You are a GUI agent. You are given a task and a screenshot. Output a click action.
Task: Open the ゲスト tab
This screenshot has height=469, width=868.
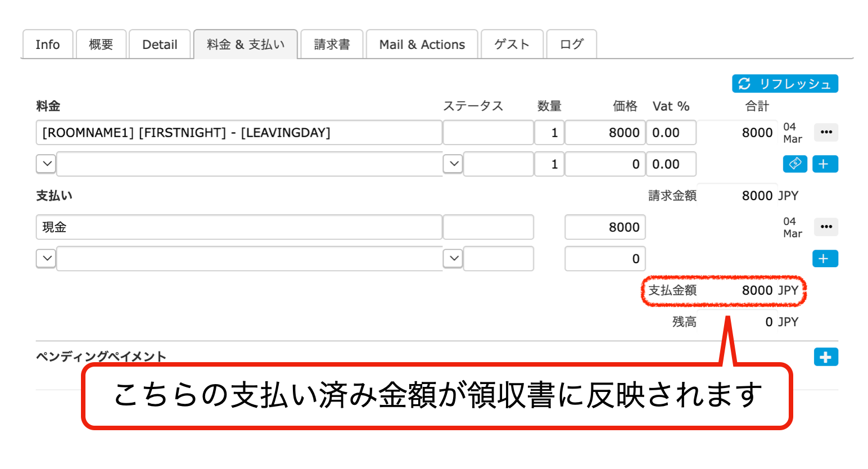click(x=512, y=44)
